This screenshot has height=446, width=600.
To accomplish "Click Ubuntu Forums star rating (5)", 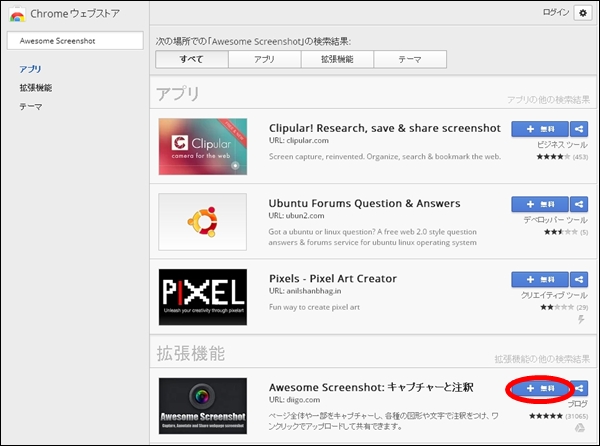I will coord(566,232).
